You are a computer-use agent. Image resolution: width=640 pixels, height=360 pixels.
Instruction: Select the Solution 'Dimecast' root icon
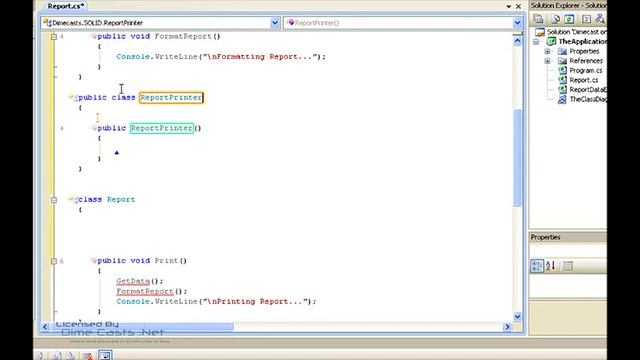540,32
